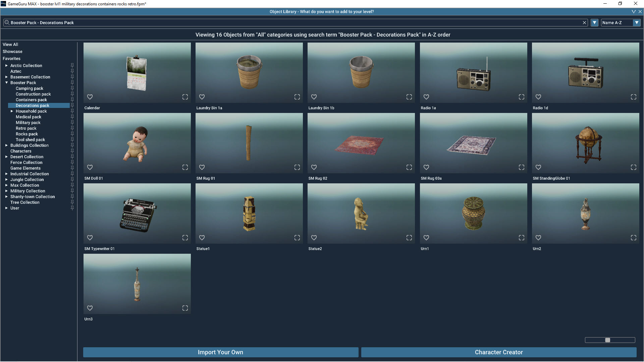The image size is (644, 362).
Task: Click the filter icon beside the search bar
Action: pos(594,22)
